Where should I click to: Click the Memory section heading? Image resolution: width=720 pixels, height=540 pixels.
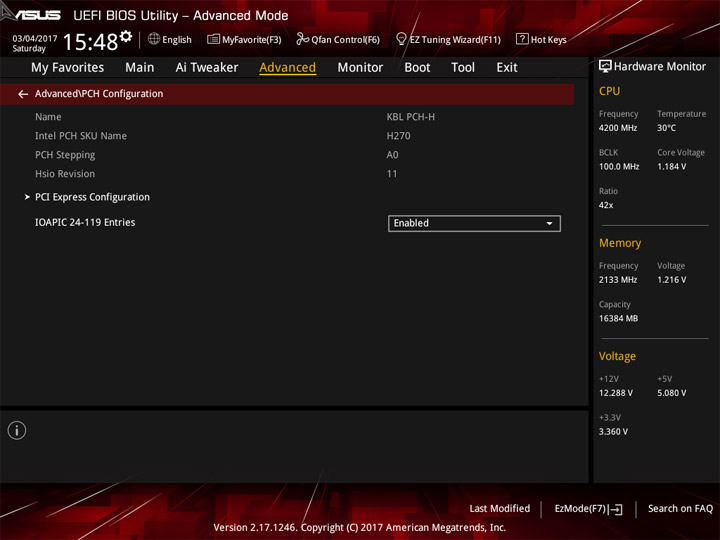(620, 243)
